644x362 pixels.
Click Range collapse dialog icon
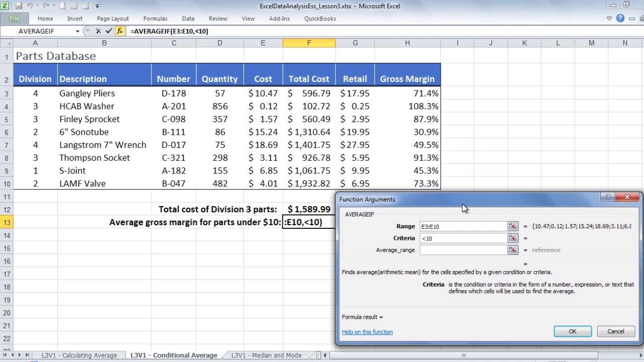point(513,226)
